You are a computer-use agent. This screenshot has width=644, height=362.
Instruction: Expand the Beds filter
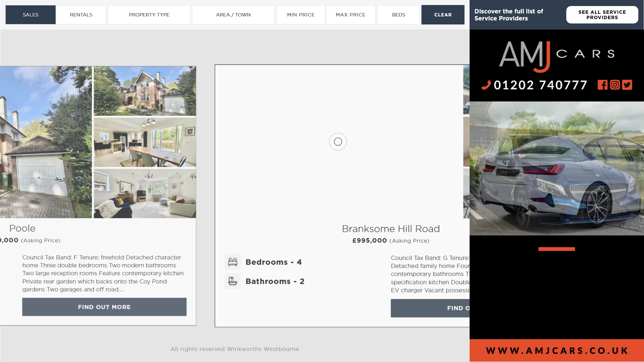click(x=398, y=15)
